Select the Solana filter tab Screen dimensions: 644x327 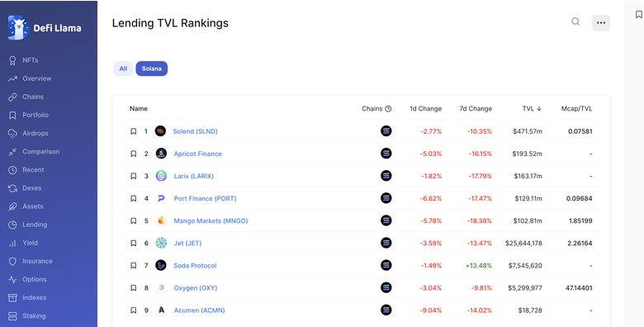pyautogui.click(x=152, y=69)
